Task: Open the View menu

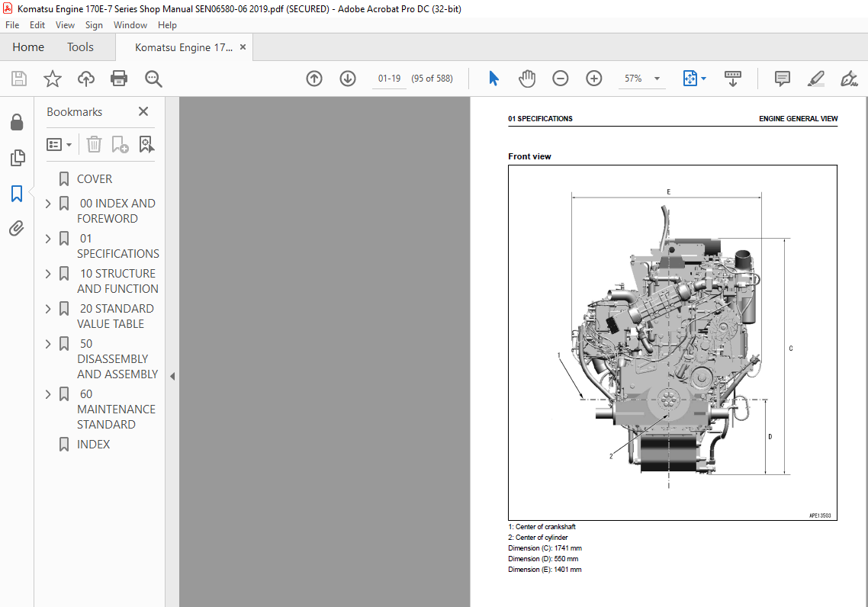Action: point(65,25)
